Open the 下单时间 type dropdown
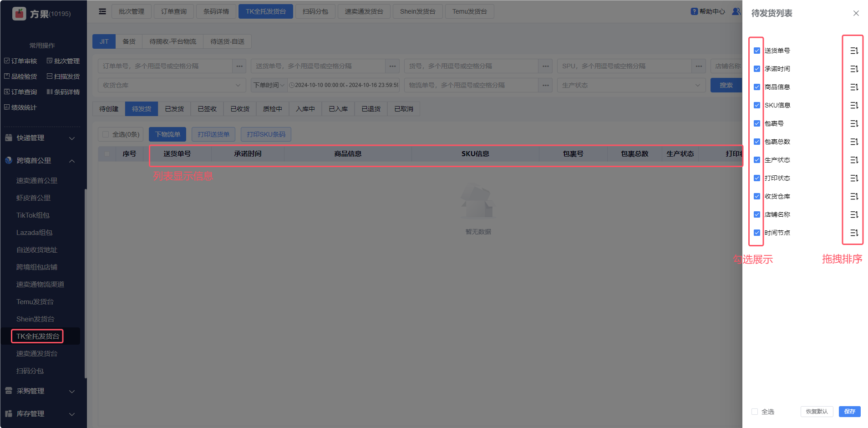 point(269,85)
